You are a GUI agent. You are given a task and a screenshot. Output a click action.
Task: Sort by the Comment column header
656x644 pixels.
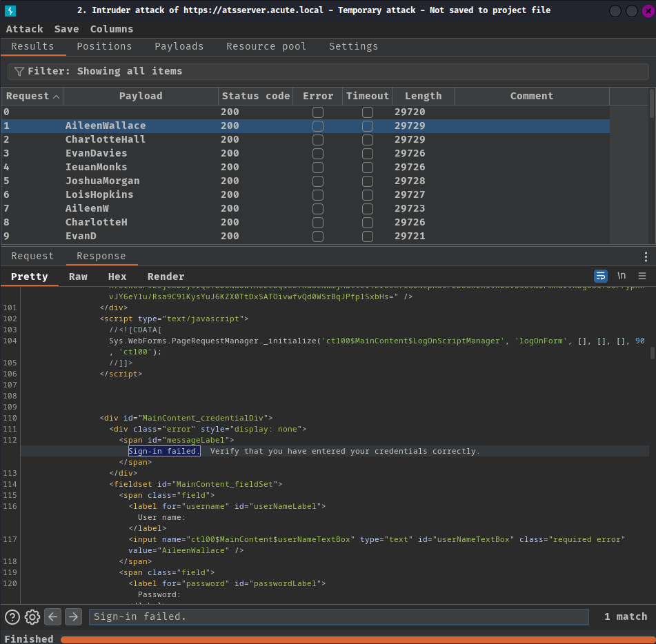click(x=531, y=96)
